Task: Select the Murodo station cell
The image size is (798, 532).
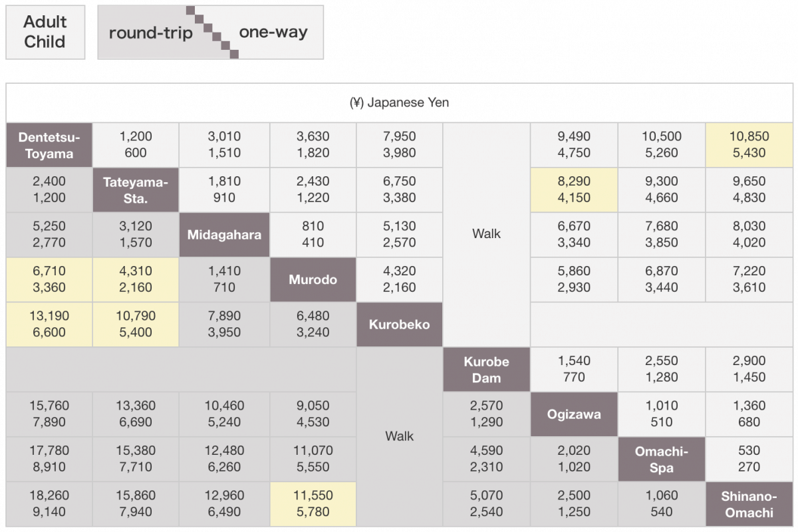Action: 313,279
